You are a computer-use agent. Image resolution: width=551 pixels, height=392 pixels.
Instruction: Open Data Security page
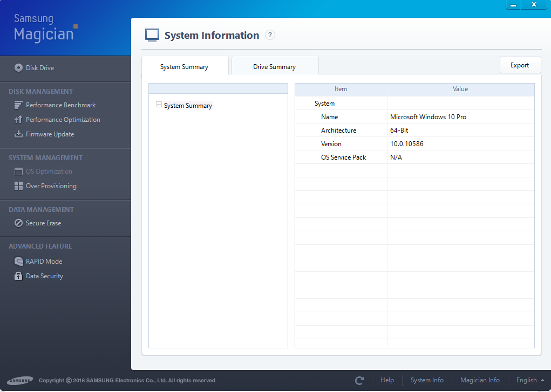pyautogui.click(x=45, y=276)
